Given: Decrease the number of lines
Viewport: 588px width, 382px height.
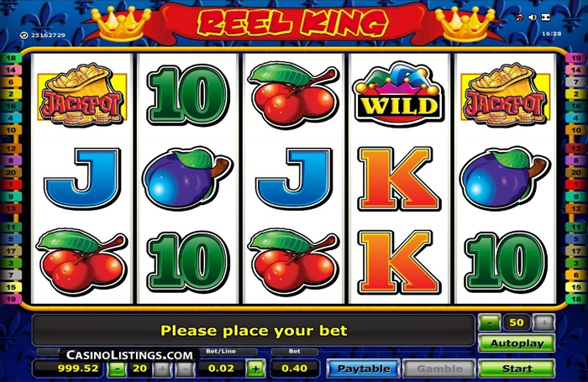Looking at the screenshot, I should point(117,369).
